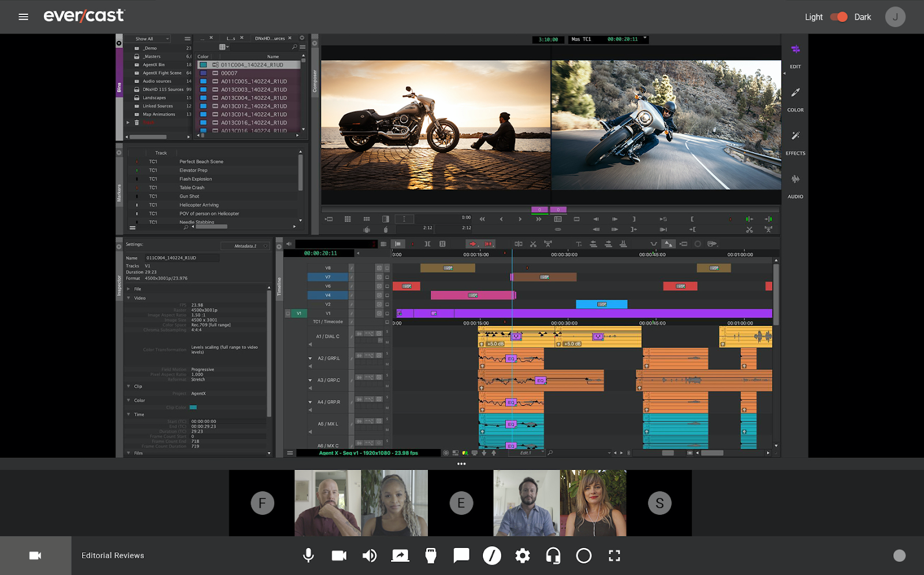This screenshot has width=924, height=575.
Task: Click the Editorial Reviews room label
Action: (113, 555)
